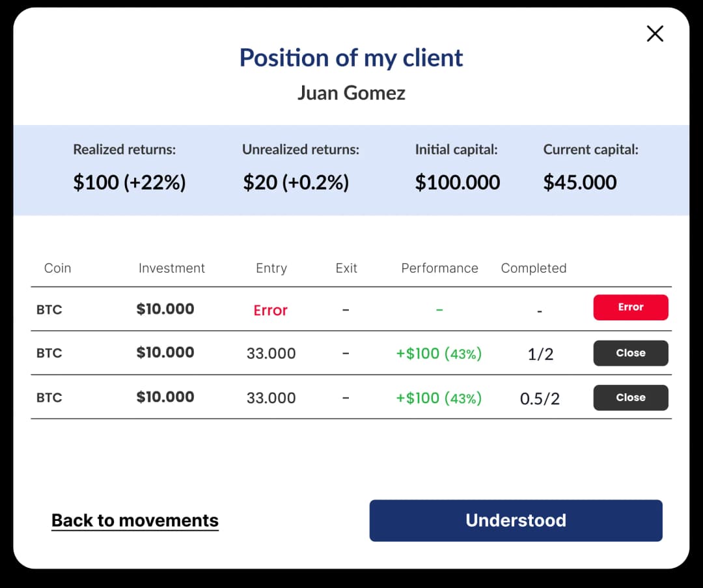Select the Exit column header
This screenshot has width=703, height=588.
click(x=346, y=268)
